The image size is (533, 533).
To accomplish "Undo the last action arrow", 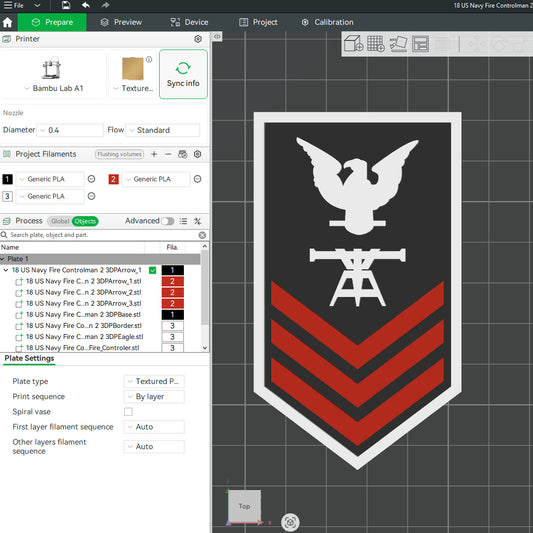I will coord(86,5).
